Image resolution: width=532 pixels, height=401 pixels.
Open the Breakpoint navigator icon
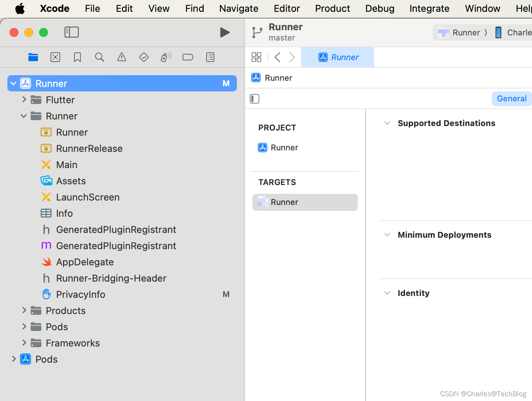click(x=188, y=57)
